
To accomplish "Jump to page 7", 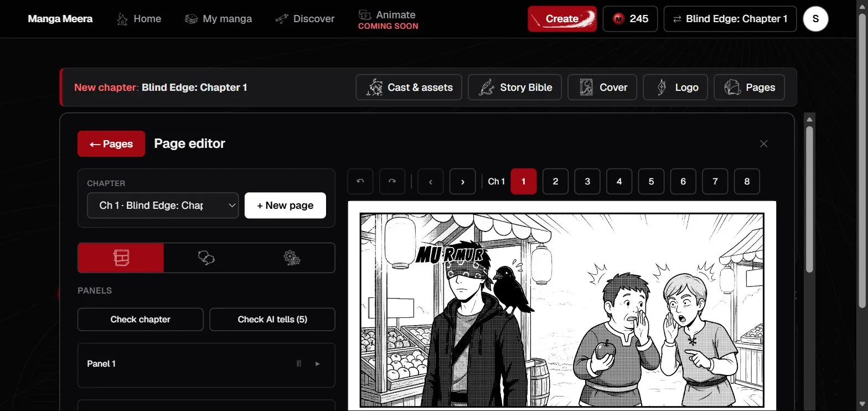I will 715,182.
